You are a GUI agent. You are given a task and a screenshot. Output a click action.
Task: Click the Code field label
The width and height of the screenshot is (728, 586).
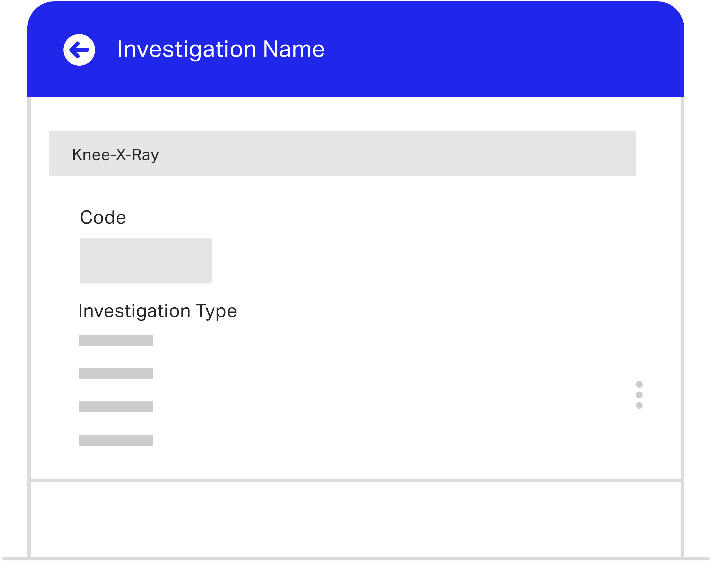pyautogui.click(x=103, y=217)
